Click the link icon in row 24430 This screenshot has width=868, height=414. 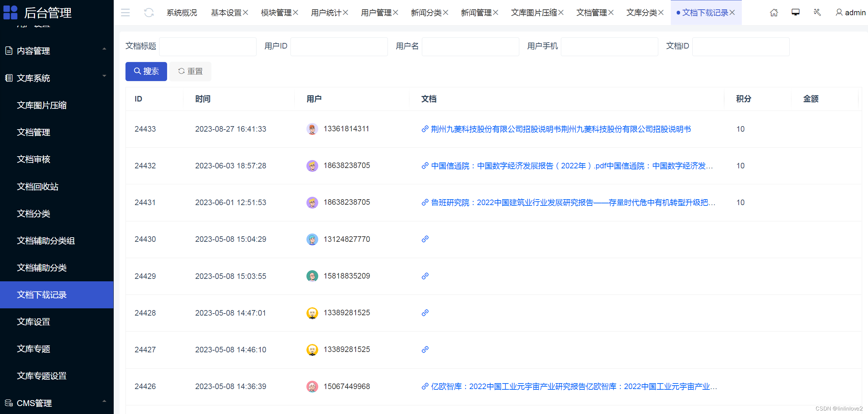[x=425, y=239]
